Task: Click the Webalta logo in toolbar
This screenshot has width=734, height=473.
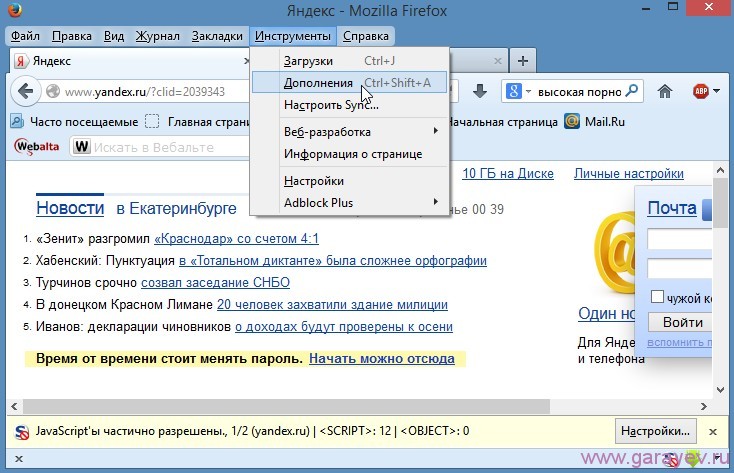Action: click(37, 147)
